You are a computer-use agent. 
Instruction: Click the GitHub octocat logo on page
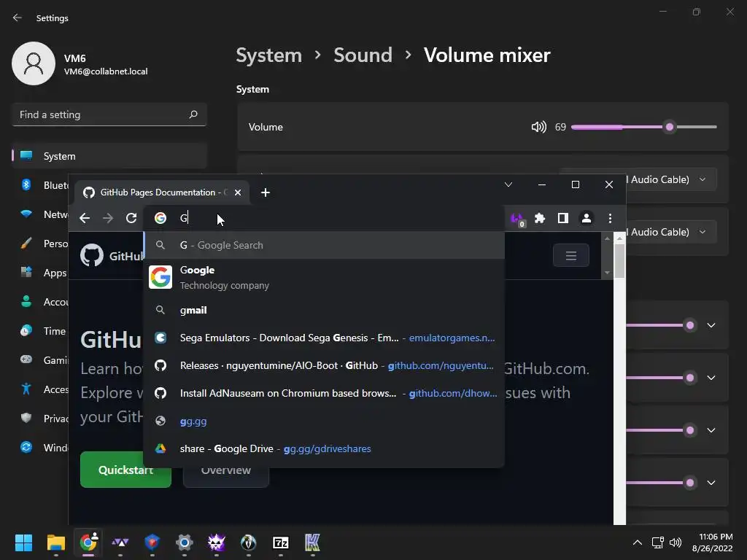pyautogui.click(x=92, y=256)
